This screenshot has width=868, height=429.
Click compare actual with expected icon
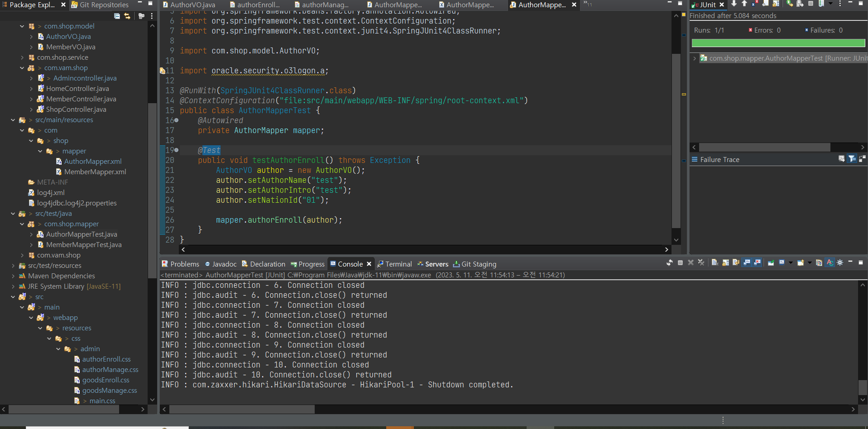[862, 159]
